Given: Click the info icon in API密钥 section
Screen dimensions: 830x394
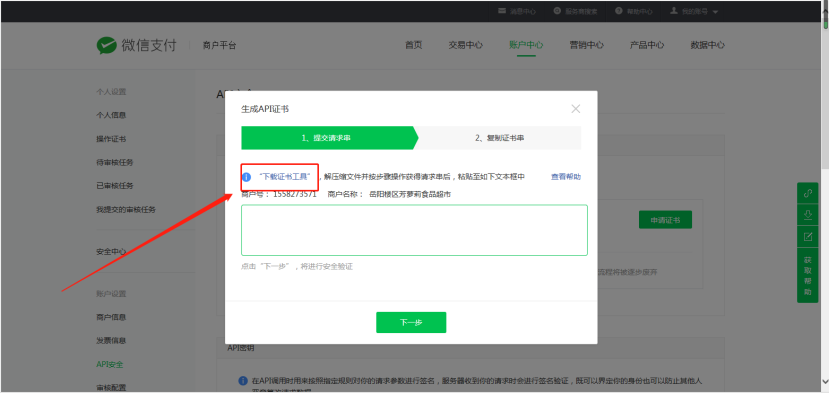Looking at the screenshot, I should (x=243, y=381).
